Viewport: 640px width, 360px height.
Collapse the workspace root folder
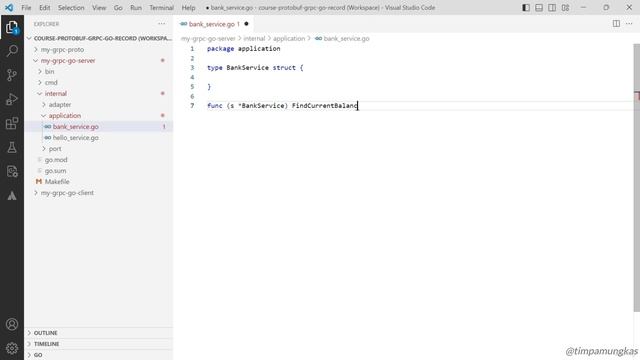pos(99,38)
